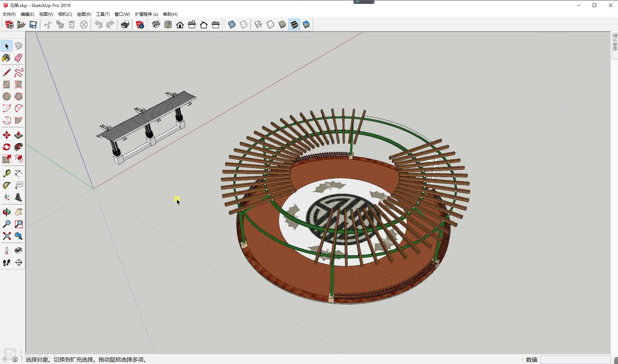Click the Undo arrow
Screen dimensions: 618x364
[99, 25]
